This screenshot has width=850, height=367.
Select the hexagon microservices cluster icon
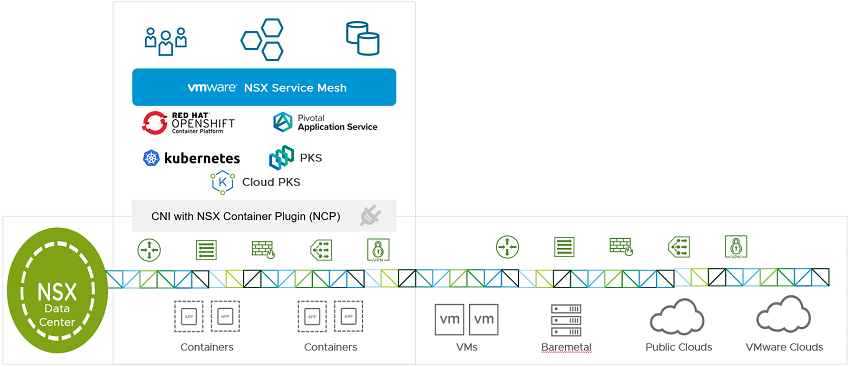click(262, 40)
